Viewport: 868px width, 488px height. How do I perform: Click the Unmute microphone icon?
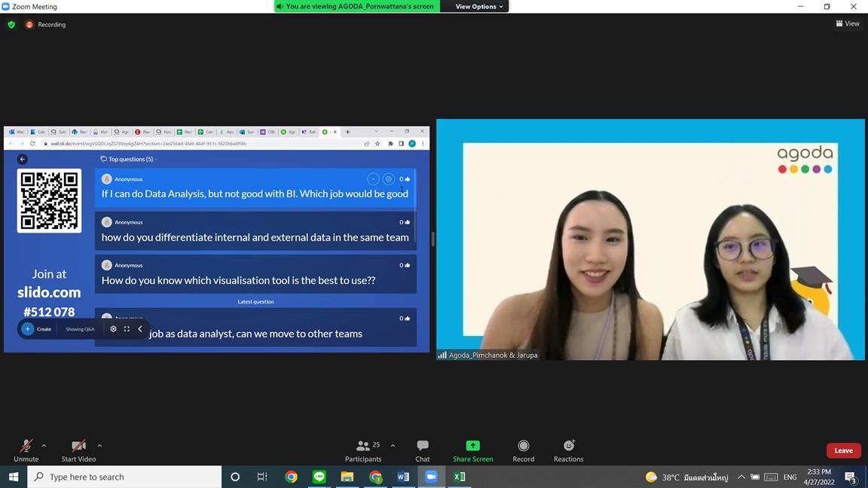pos(26,446)
